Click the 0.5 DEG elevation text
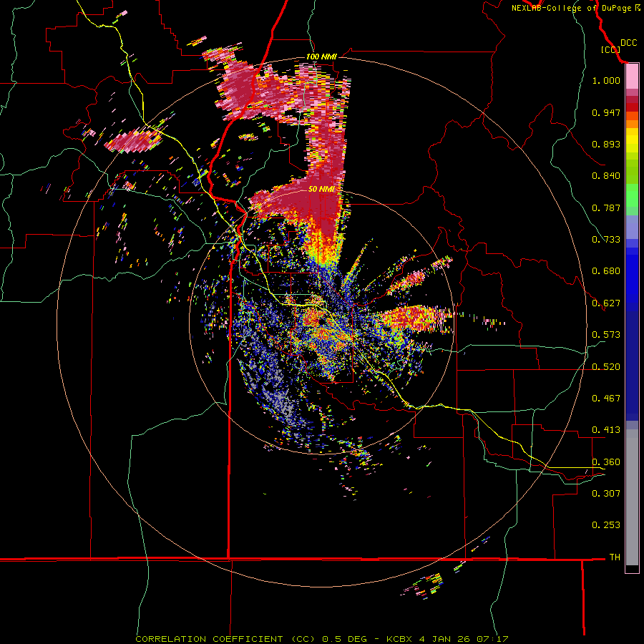Image resolution: width=644 pixels, height=644 pixels. tap(345, 639)
